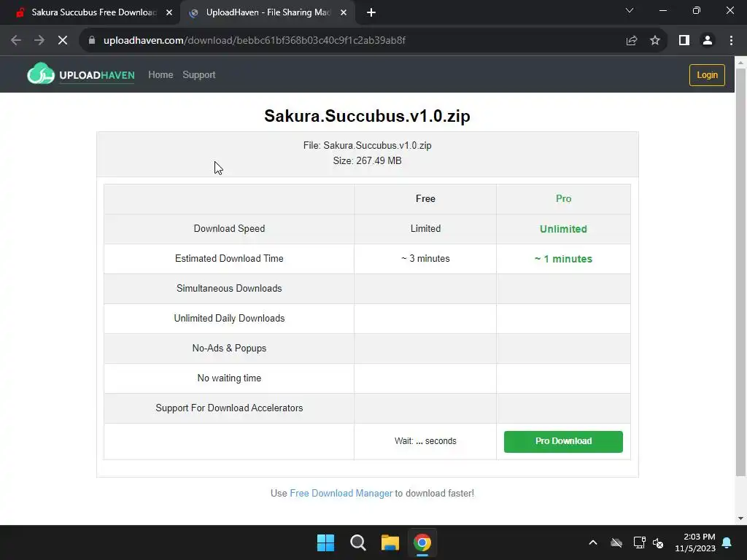747x560 pixels.
Task: Open the Free Download Manager link
Action: click(341, 494)
